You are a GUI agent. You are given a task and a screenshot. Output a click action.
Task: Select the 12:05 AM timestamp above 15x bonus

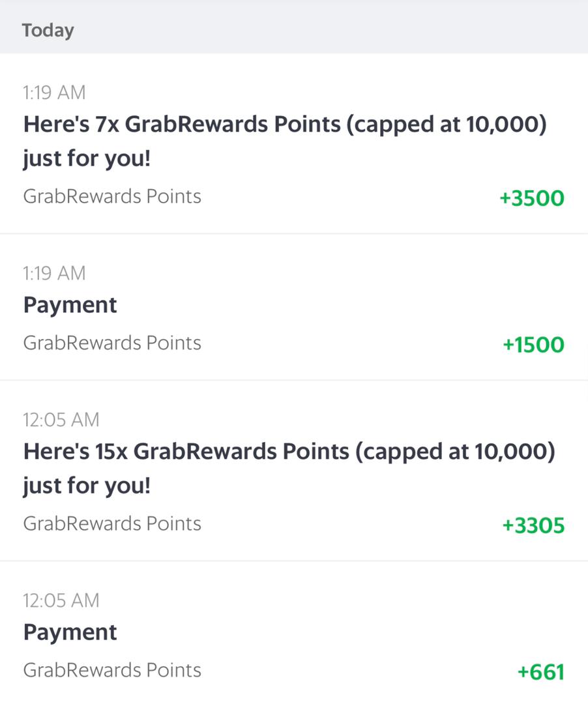[61, 420]
